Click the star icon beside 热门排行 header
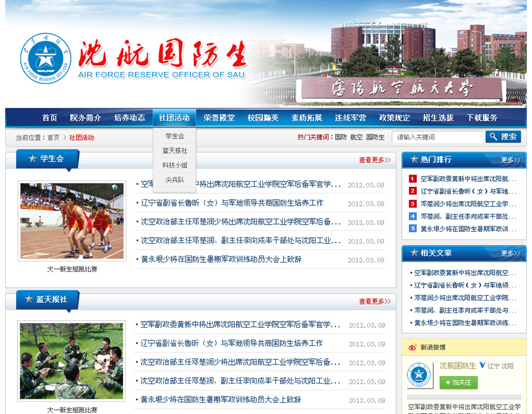532x414 pixels. [x=412, y=160]
